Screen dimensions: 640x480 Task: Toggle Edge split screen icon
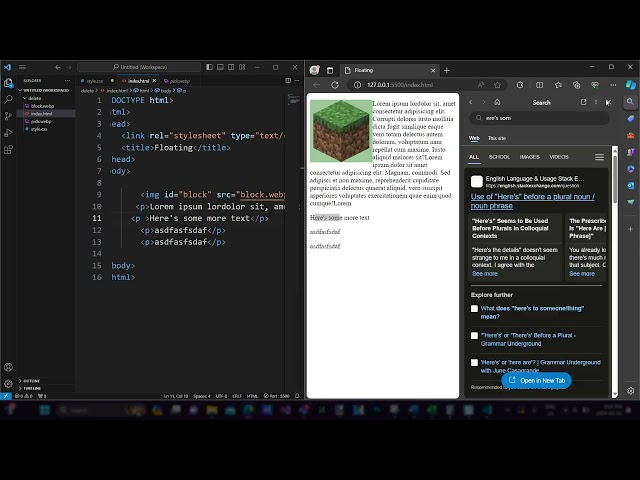click(x=540, y=85)
